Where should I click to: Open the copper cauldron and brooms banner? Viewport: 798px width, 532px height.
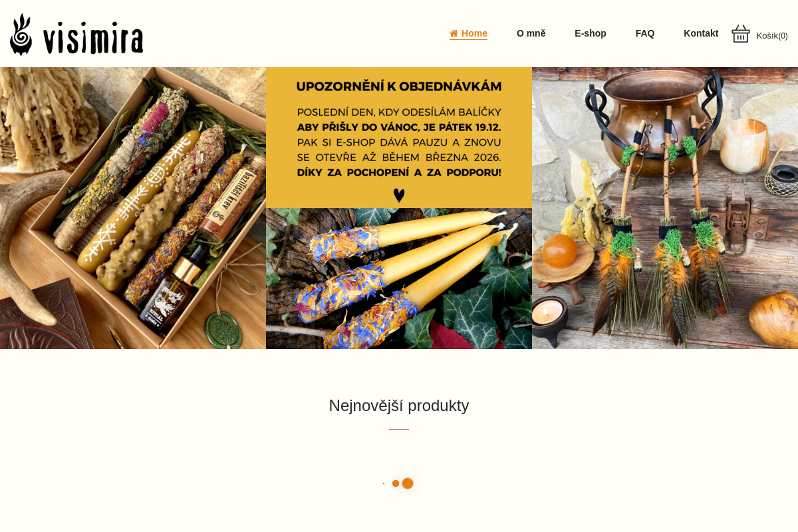[x=665, y=208]
